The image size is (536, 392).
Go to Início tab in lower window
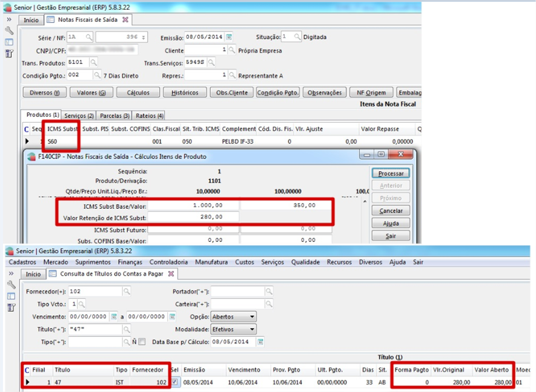(x=33, y=274)
